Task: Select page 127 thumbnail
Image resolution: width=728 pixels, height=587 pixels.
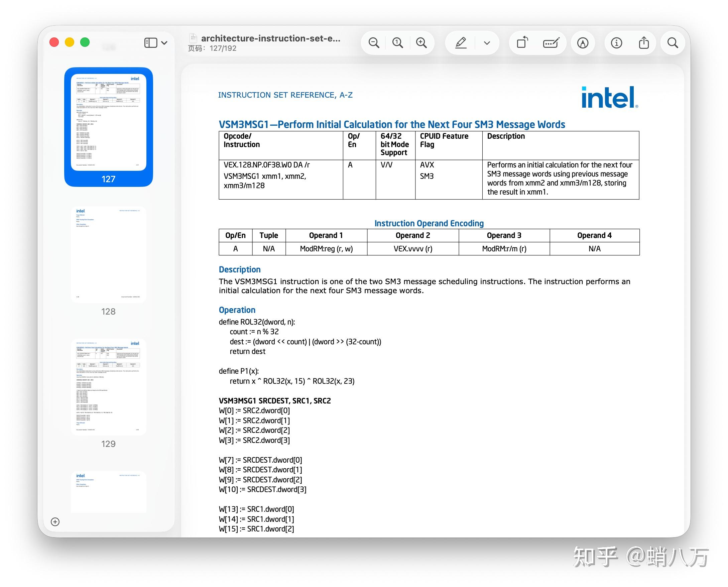Action: point(109,122)
